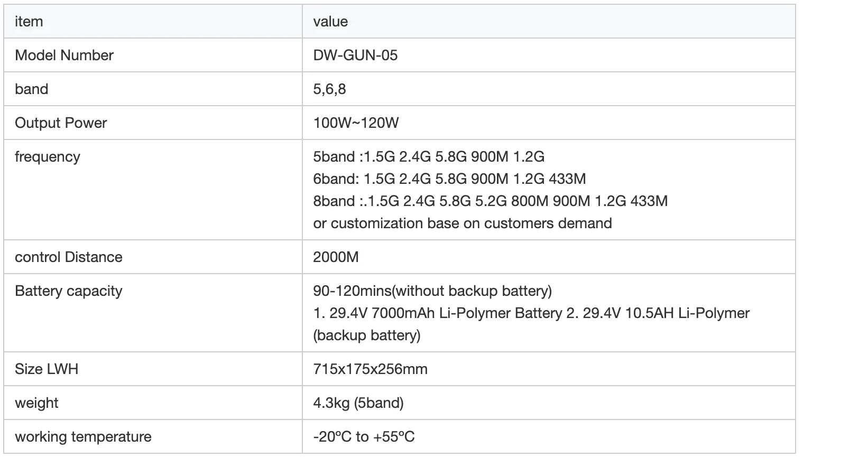Click the '4.3kg (5band)' weight value
The height and width of the screenshot is (467, 868).
pos(358,403)
